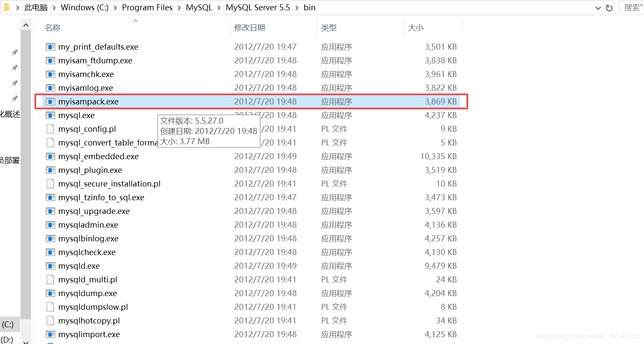The image size is (644, 344).
Task: Click the 4,237 KB size of mysql.exe
Action: tap(441, 116)
